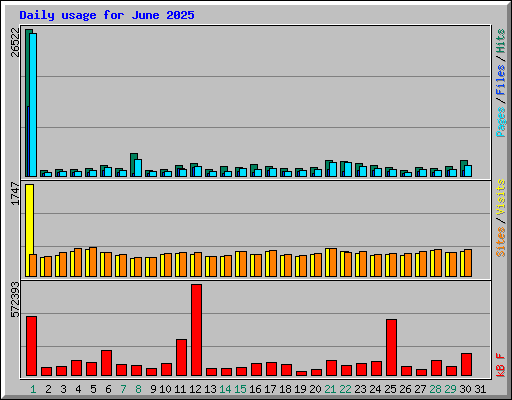Click day label 4 on the x-axis
Image resolution: width=512 pixels, height=400 pixels.
point(78,389)
